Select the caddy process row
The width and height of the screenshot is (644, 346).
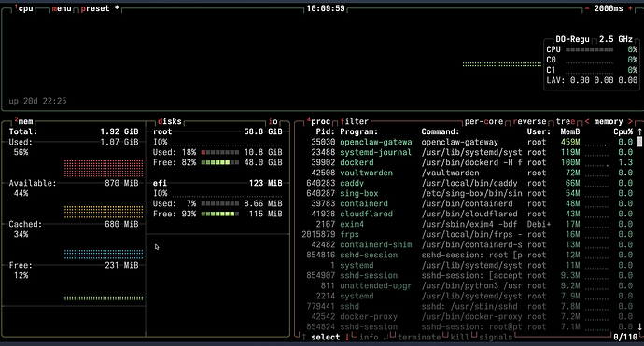468,183
